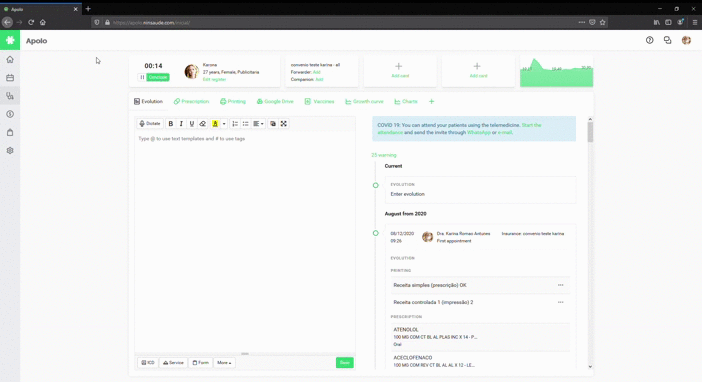Viewport: 702px width, 382px height.
Task: Toggle bold formatting in the editor
Action: [x=171, y=124]
